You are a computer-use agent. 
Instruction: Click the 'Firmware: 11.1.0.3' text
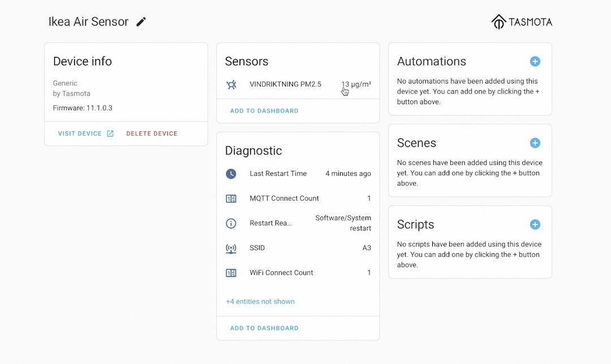tap(83, 108)
